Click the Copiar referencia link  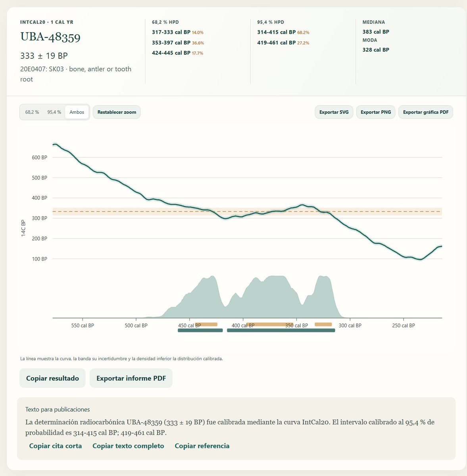point(202,446)
